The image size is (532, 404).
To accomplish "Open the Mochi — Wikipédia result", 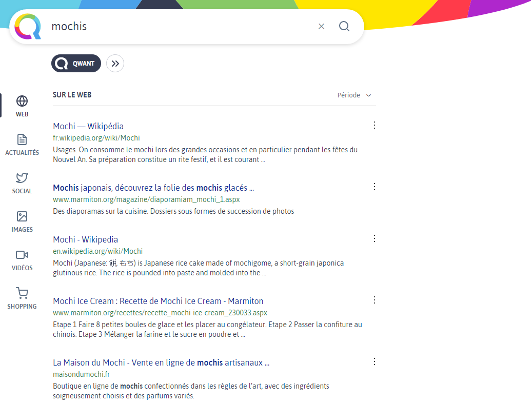I will tap(88, 126).
